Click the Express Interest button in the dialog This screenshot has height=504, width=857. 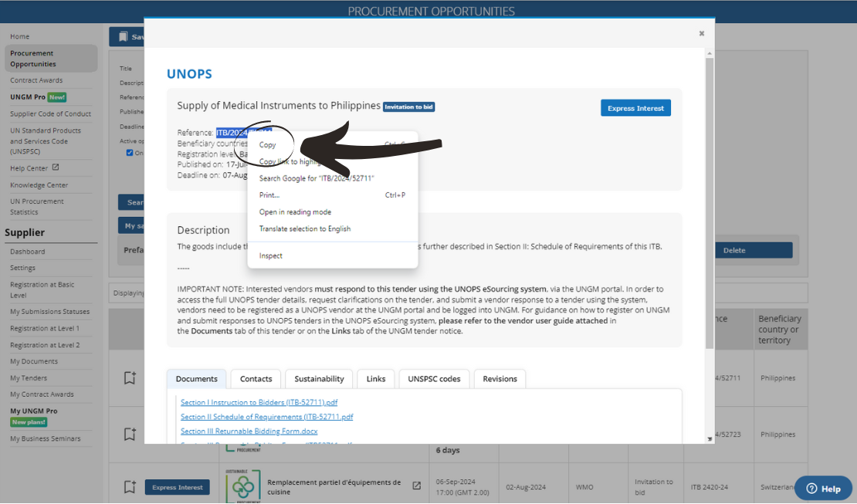click(x=635, y=108)
